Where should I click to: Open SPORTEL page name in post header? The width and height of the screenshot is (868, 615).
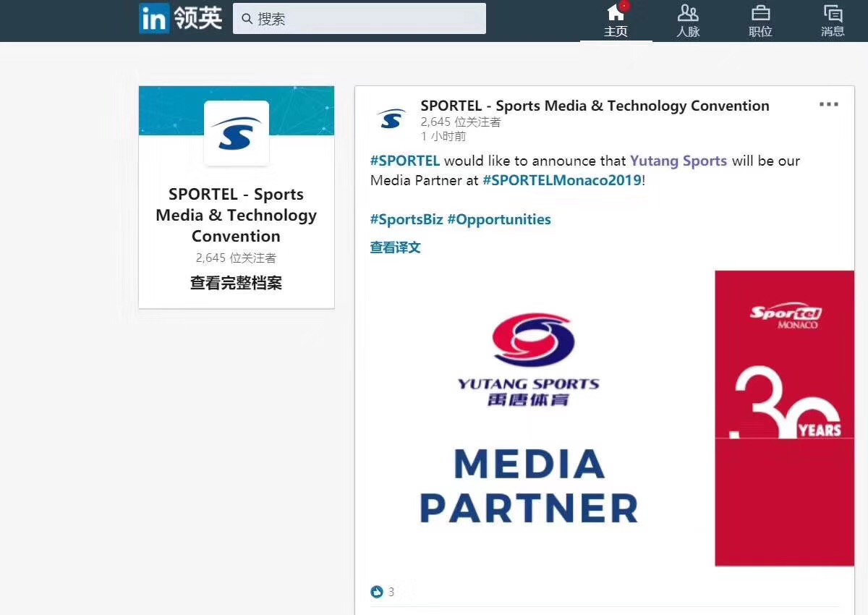coord(595,106)
